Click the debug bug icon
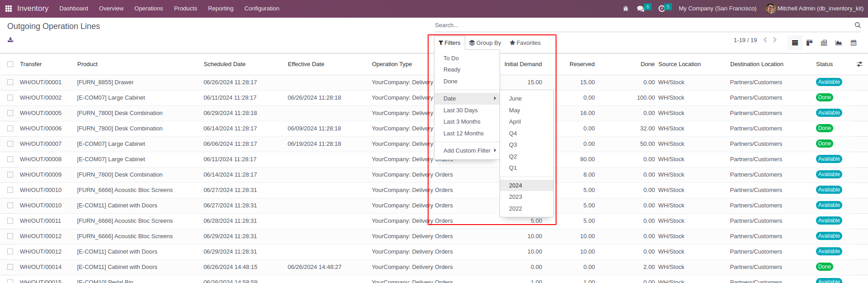Viewport: 868px width, 283px height. (626, 9)
